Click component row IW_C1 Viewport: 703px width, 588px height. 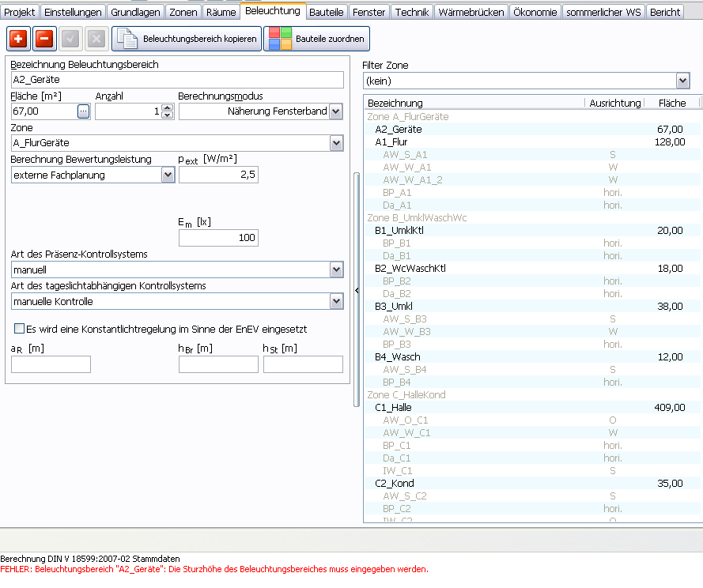532,471
